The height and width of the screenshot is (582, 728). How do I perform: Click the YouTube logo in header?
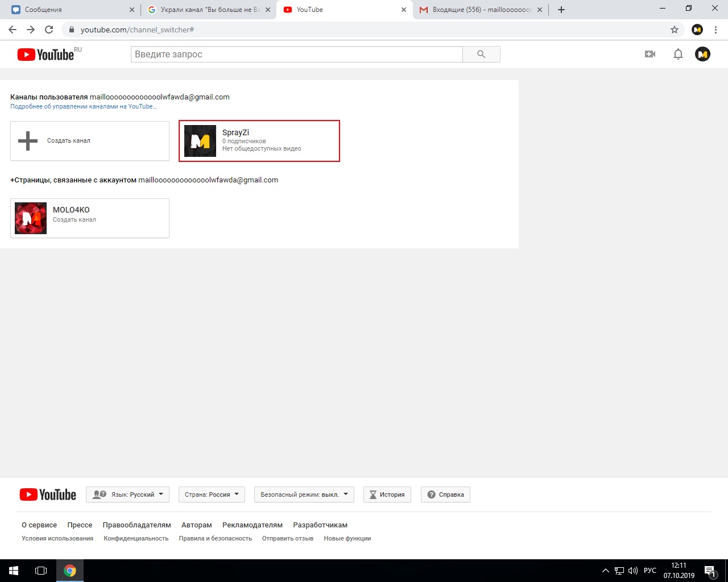[46, 55]
